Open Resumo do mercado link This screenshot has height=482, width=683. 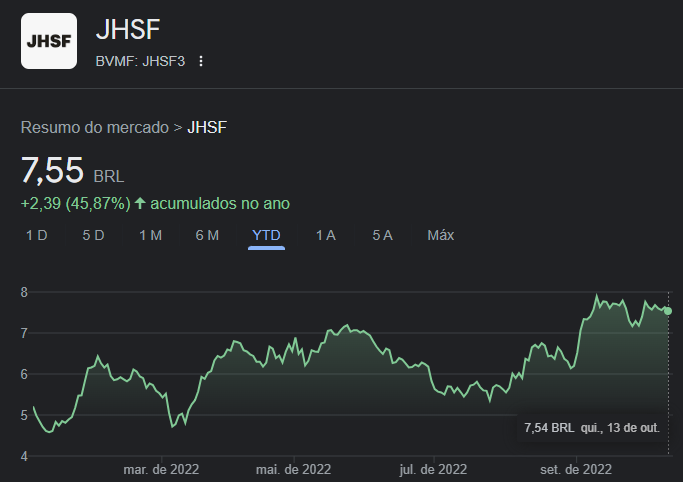[95, 128]
